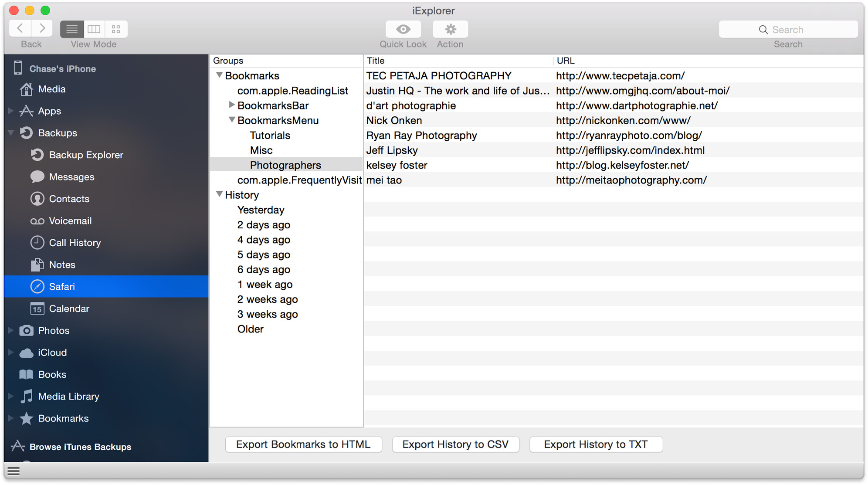Viewport: 868px width, 485px height.
Task: Click the Quick Look eye icon
Action: pos(403,29)
